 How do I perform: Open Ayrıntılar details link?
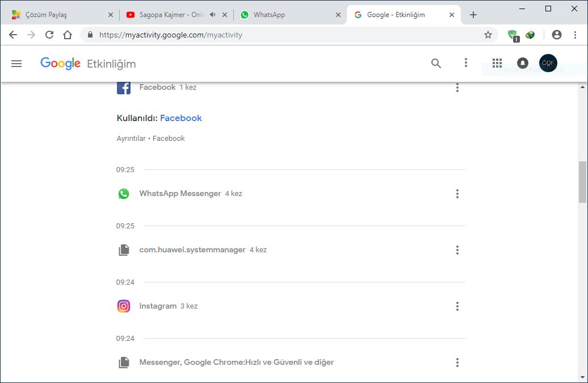131,138
